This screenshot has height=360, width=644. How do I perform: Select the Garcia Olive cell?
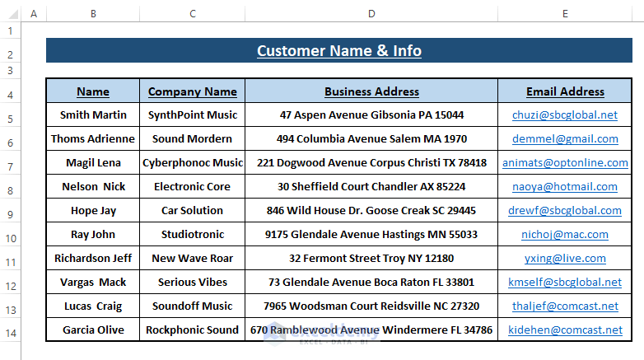[x=93, y=330]
